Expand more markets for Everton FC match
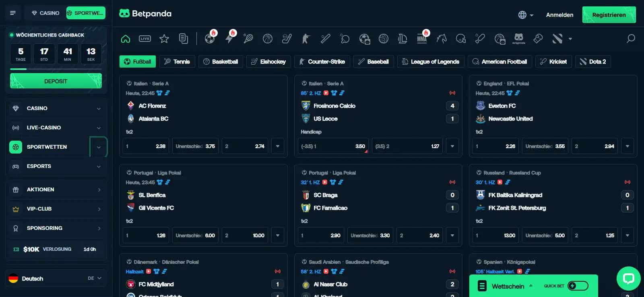This screenshot has width=644, height=297. [627, 146]
